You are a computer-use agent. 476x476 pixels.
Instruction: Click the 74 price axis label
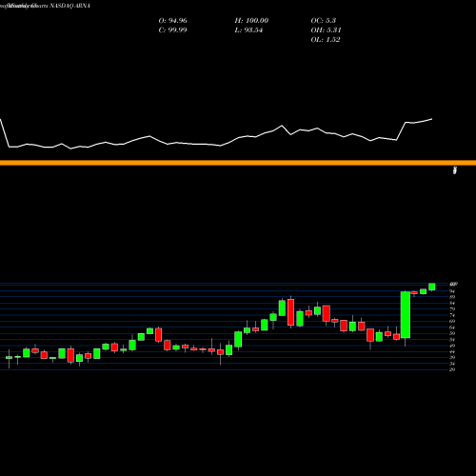[x=452, y=315]
